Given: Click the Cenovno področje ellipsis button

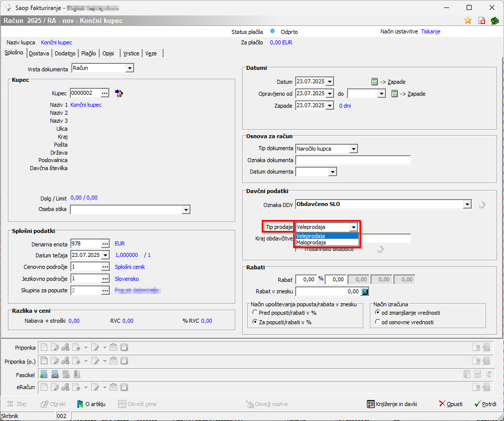Looking at the screenshot, I should 105,267.
